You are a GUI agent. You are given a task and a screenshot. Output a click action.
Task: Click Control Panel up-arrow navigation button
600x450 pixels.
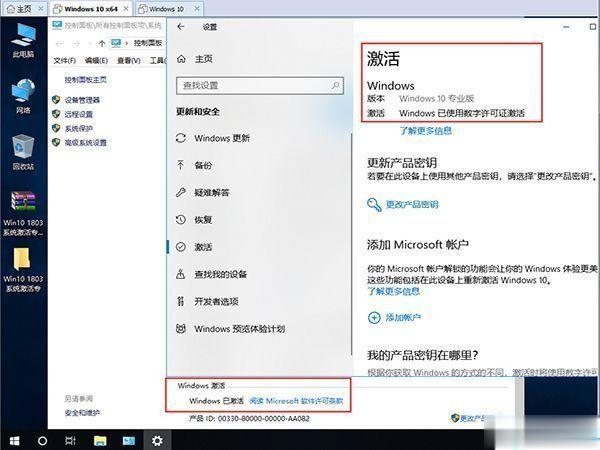[102, 43]
